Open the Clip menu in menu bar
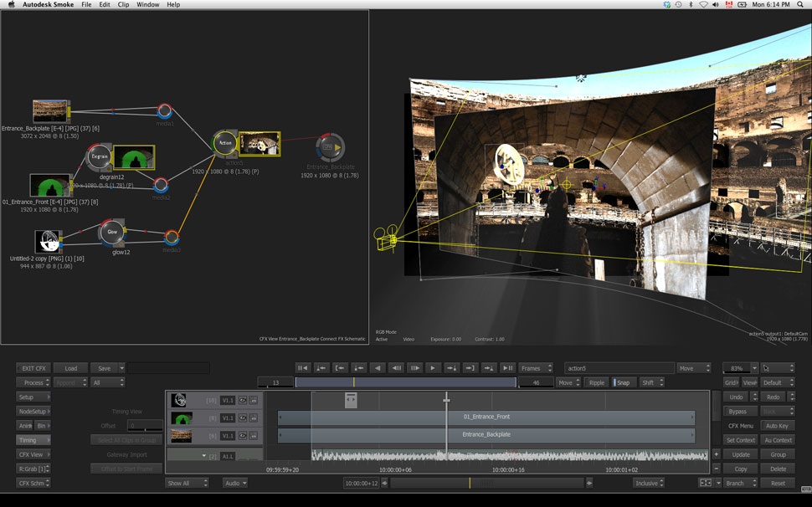 coord(123,5)
